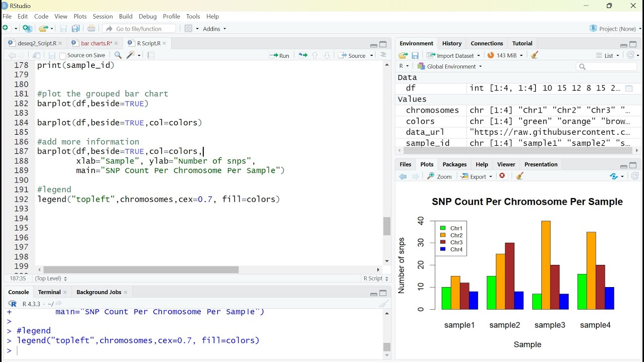Open the Addins dropdown
The height and width of the screenshot is (362, 644).
[x=214, y=29]
